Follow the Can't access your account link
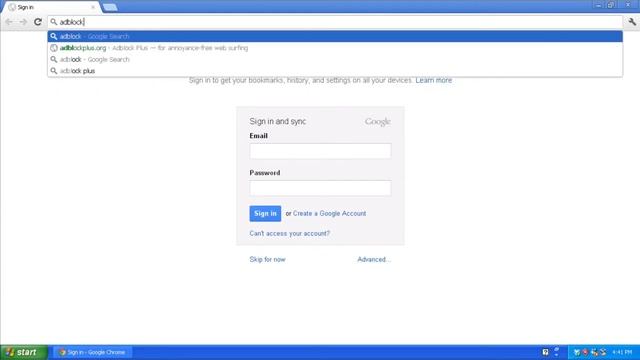Image resolution: width=640 pixels, height=360 pixels. point(289,233)
